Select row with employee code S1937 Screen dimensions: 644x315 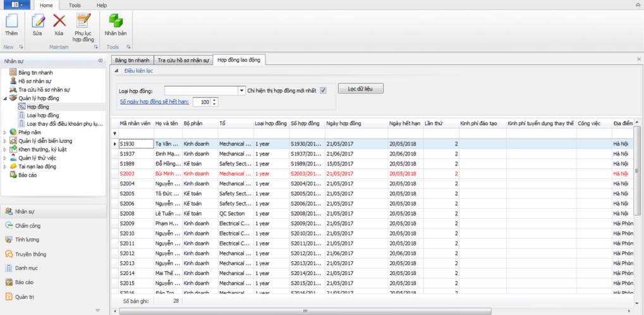click(x=373, y=153)
